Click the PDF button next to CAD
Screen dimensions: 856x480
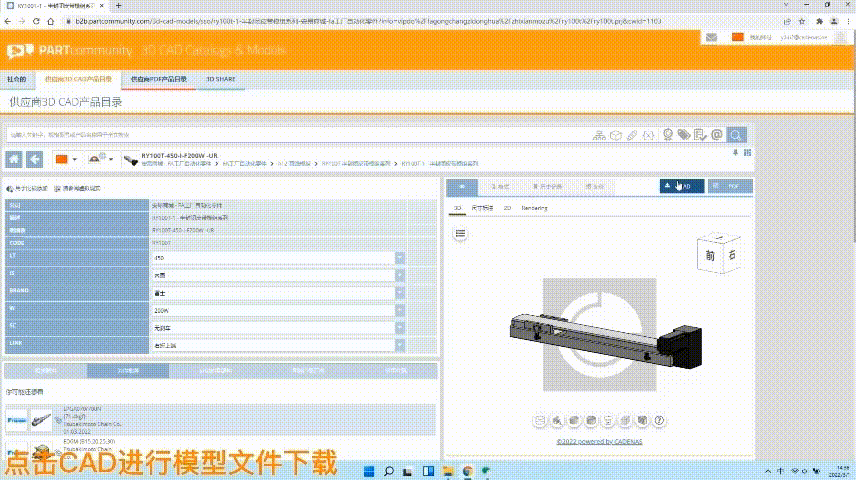pos(730,186)
